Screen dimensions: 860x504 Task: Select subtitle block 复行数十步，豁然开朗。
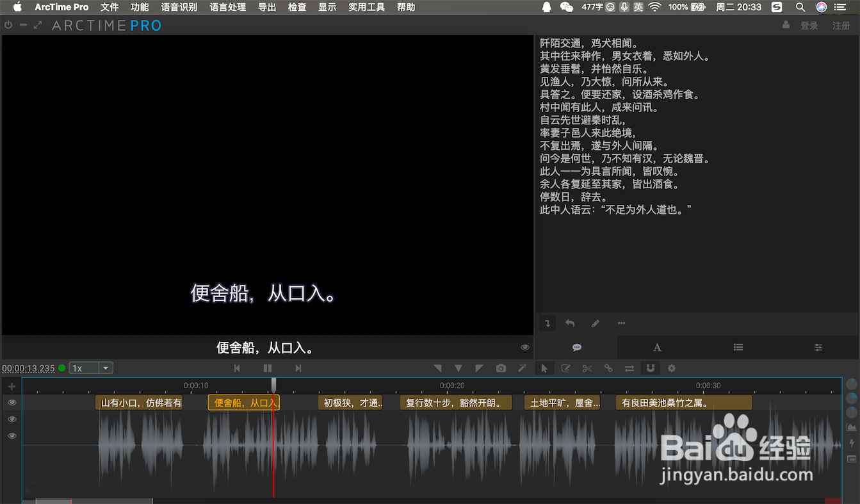click(456, 403)
